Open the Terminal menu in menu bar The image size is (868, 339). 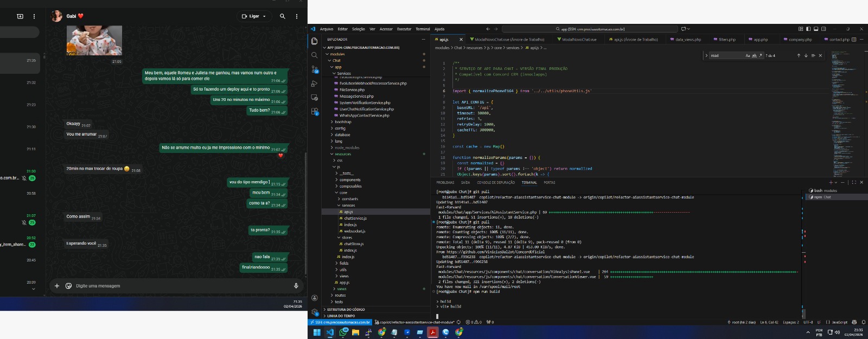[x=423, y=29]
